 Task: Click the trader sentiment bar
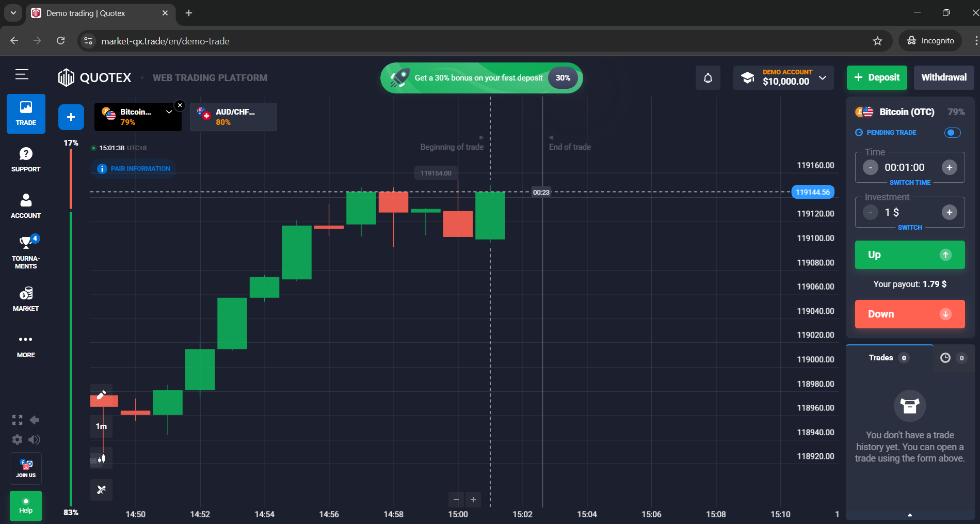(71, 327)
